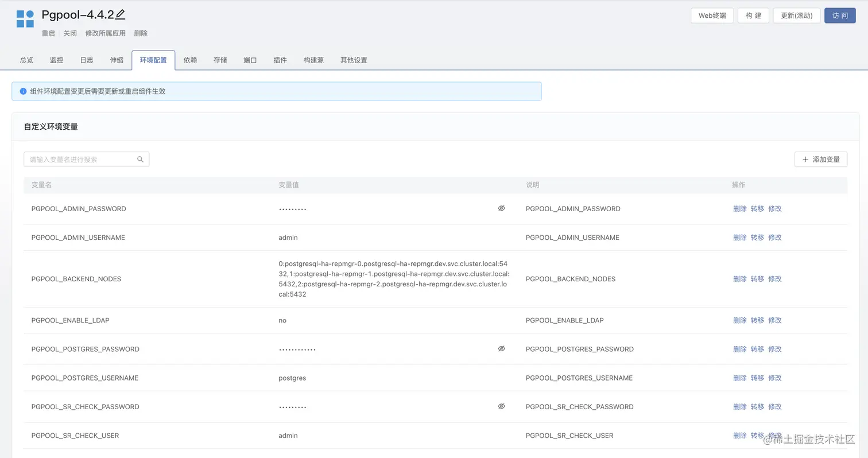Click 修改 for PGPOOL_BACKEND_NODES
The image size is (868, 458).
(x=775, y=279)
